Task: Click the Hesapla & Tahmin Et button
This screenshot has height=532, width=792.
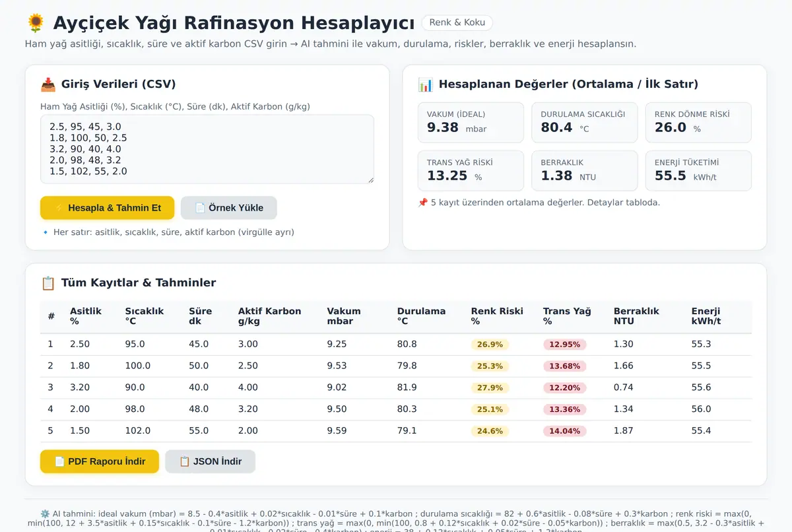Action: click(107, 208)
